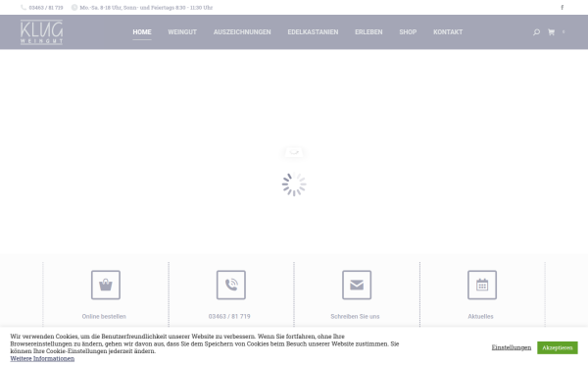Click the clock icon beside opening hours
The width and height of the screenshot is (588, 368).
(74, 8)
